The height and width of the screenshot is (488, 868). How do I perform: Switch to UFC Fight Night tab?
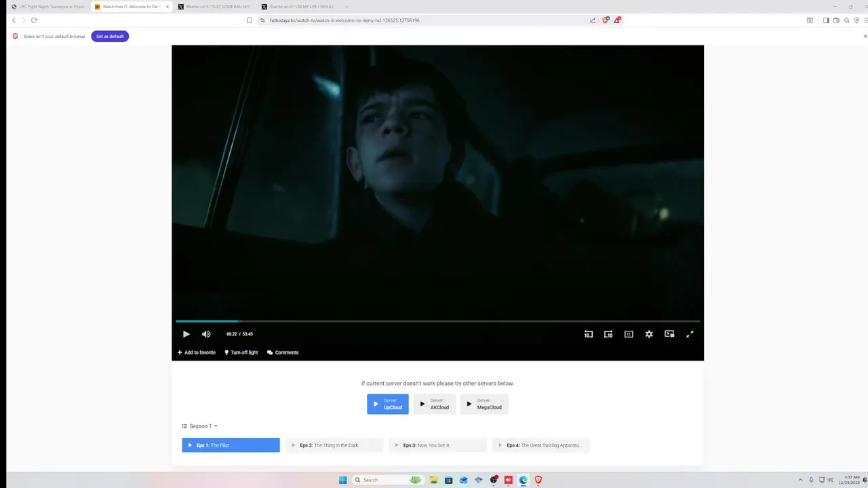(x=48, y=7)
